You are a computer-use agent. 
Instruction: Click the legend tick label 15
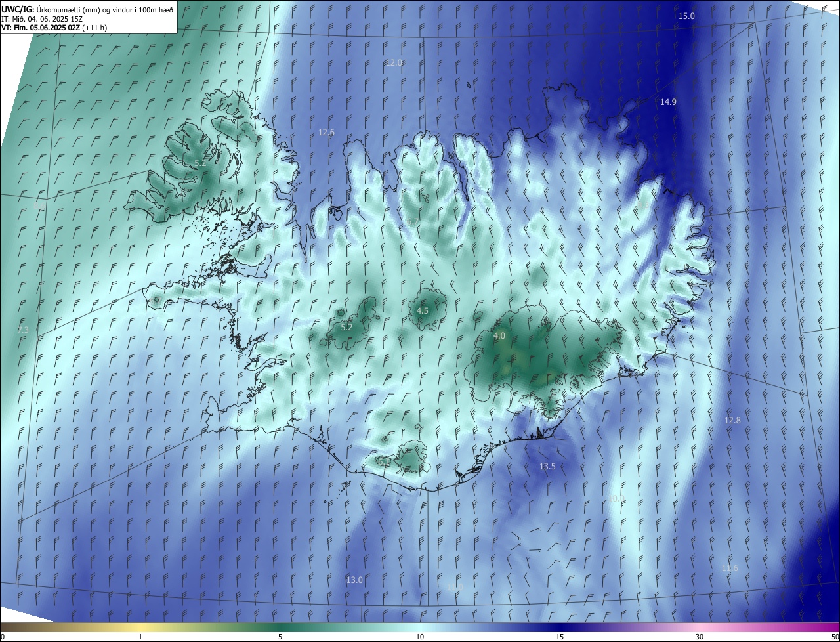[560, 637]
